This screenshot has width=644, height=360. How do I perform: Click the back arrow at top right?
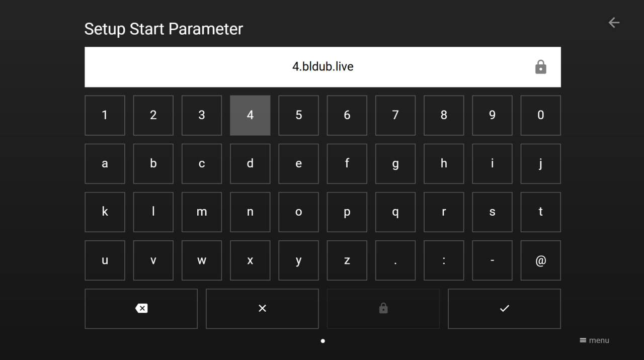614,23
